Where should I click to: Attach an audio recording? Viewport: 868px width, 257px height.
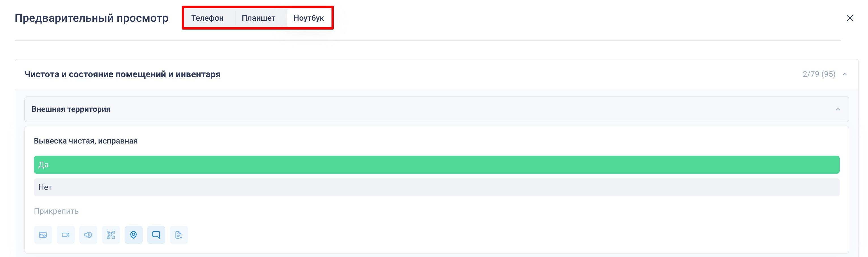tap(88, 235)
